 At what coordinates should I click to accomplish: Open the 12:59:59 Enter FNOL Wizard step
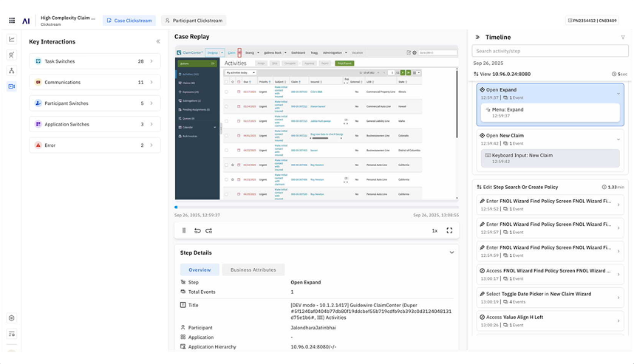click(x=550, y=251)
